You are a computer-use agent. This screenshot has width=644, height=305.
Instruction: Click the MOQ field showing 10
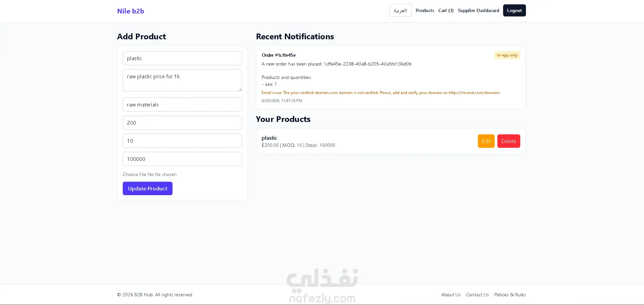[x=182, y=141]
